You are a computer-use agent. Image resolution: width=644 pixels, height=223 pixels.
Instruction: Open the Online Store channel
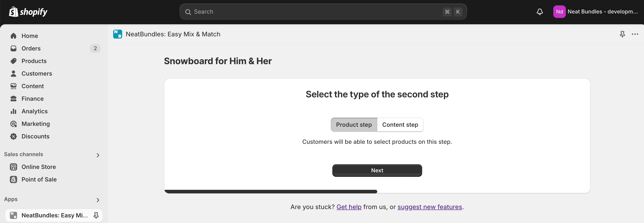coord(54,167)
